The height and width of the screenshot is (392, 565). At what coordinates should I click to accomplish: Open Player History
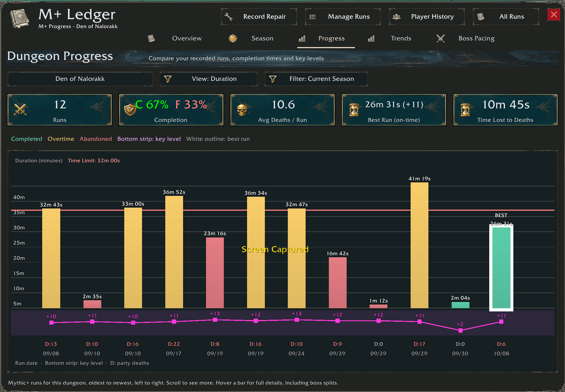pos(427,17)
